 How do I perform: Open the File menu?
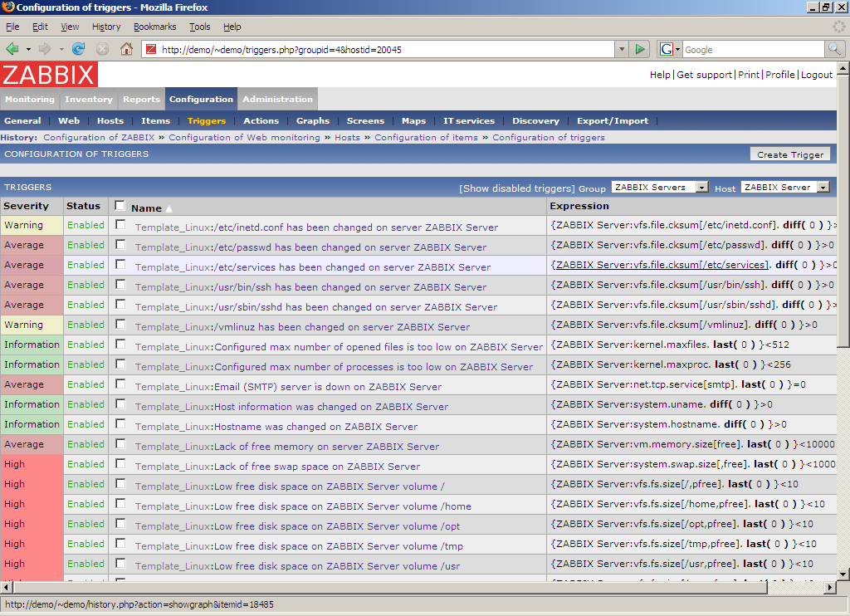[x=12, y=27]
